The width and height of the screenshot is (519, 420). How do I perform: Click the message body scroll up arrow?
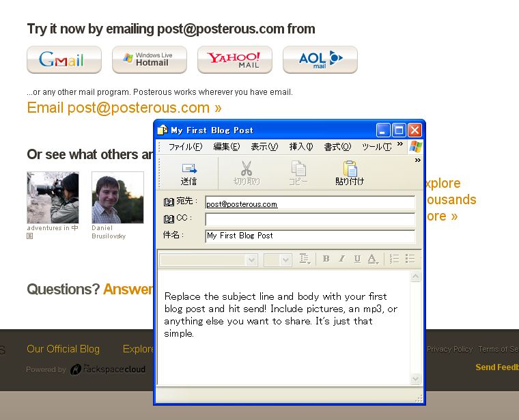coord(415,276)
